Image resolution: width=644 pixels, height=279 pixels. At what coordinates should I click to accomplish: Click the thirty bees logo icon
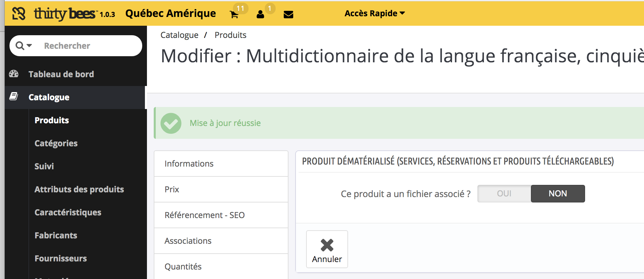click(19, 14)
